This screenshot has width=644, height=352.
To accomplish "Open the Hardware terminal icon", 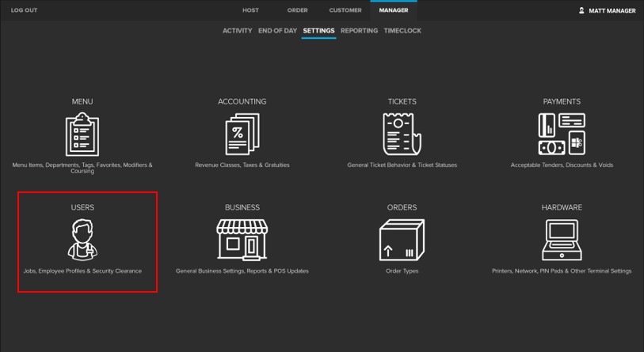I will pyautogui.click(x=562, y=240).
